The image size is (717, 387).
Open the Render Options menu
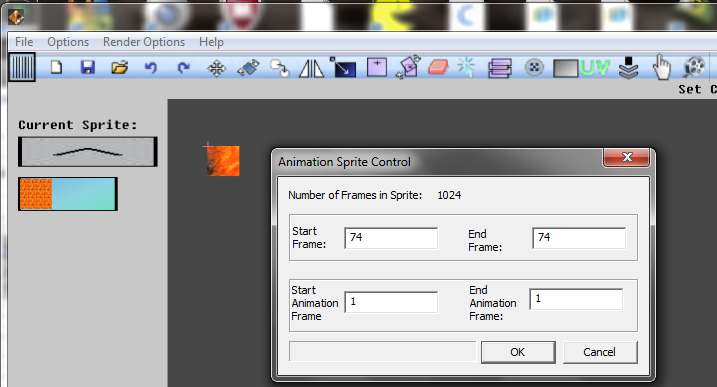click(x=144, y=42)
